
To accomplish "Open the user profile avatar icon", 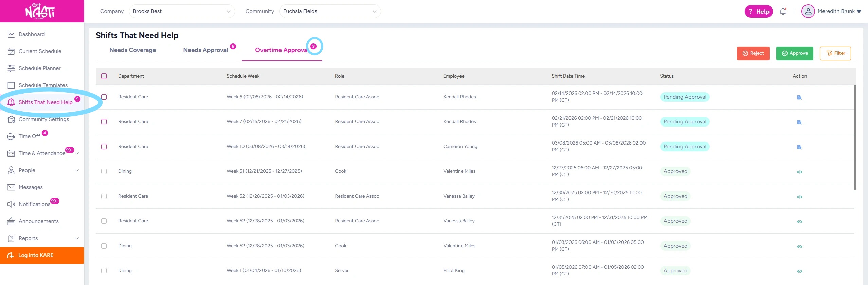I will (808, 11).
